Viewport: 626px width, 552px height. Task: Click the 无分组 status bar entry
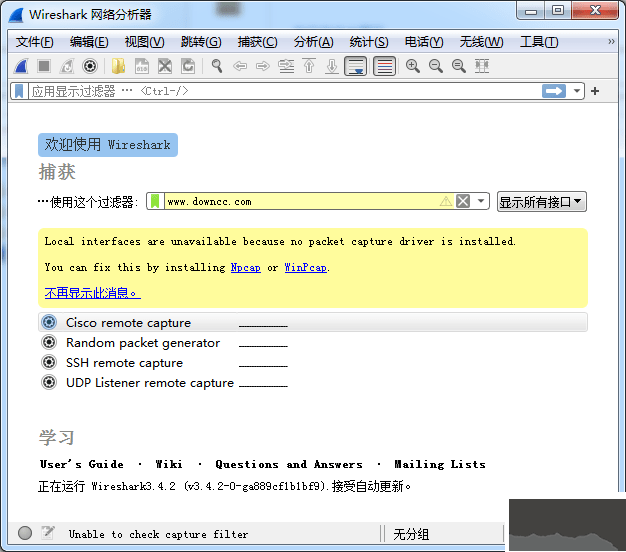click(411, 534)
